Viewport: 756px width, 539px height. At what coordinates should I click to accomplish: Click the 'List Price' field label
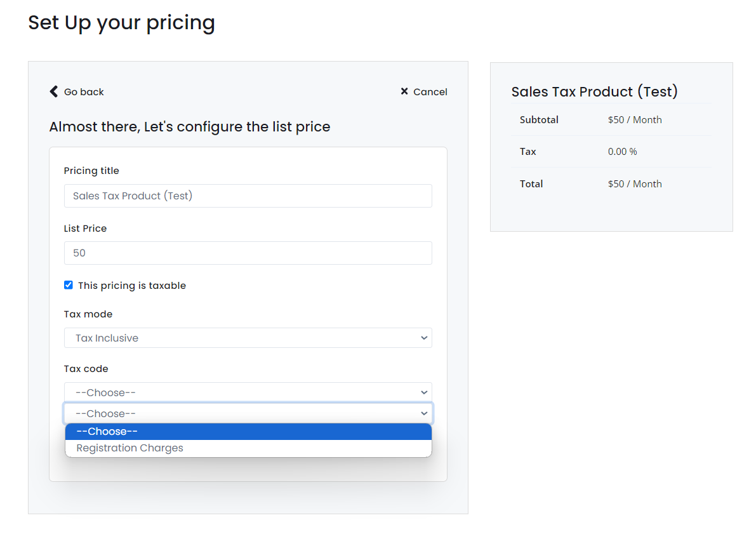85,229
